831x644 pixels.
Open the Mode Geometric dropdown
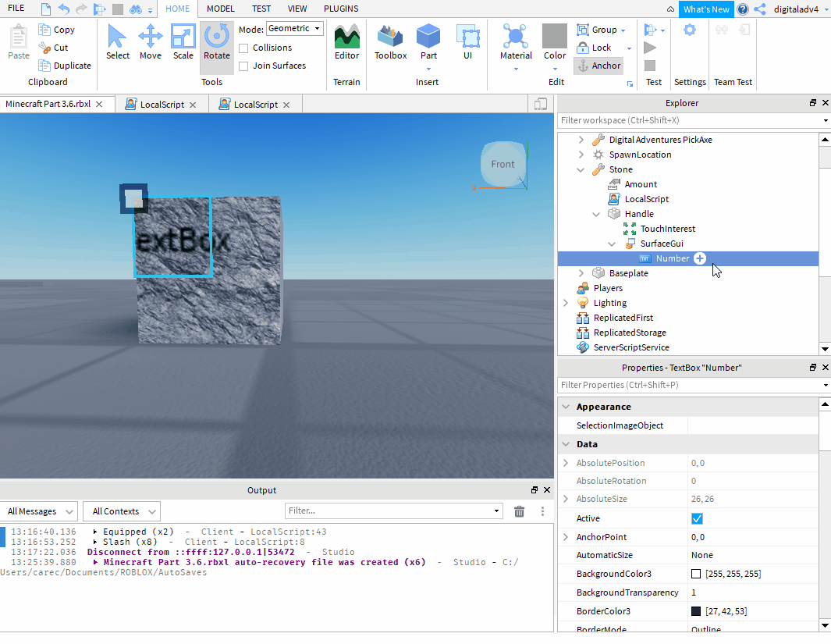click(x=295, y=29)
